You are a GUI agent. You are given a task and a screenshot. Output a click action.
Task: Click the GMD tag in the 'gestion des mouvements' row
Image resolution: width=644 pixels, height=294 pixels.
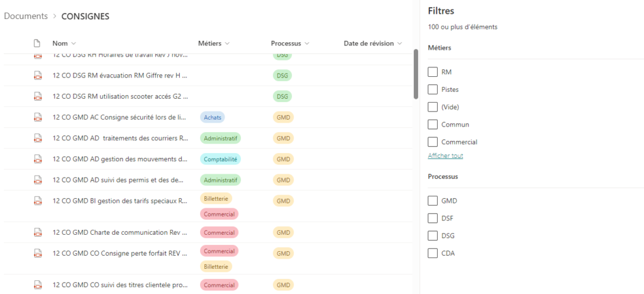pyautogui.click(x=284, y=159)
